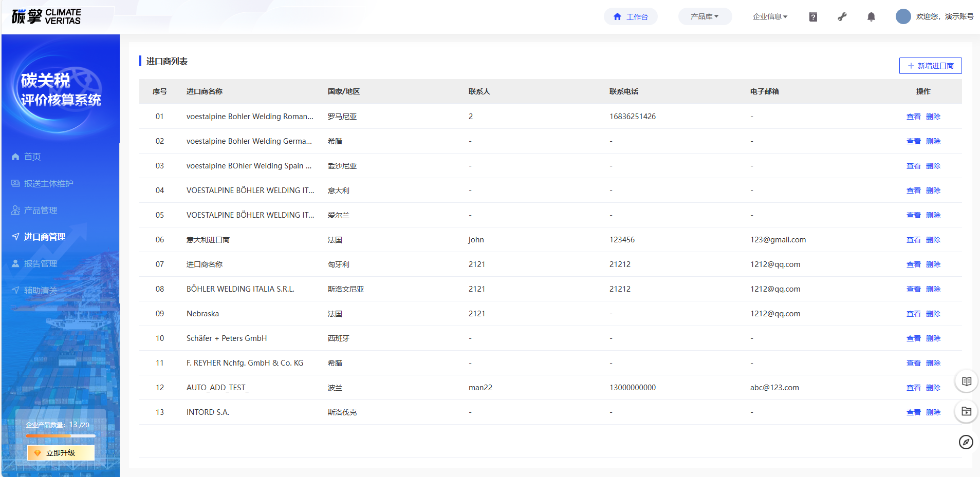
Task: Expand the 企业信息 dropdown
Action: coord(770,16)
